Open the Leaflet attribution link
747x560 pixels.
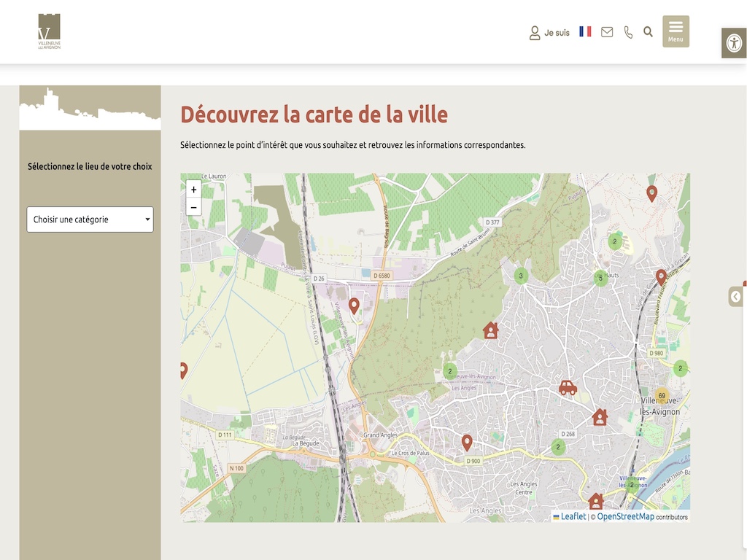(x=573, y=516)
